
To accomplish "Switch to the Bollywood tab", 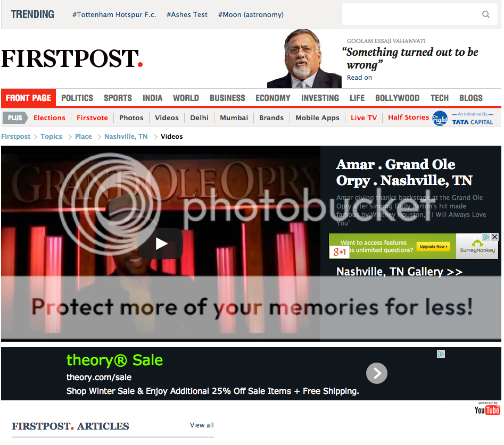I will [397, 98].
